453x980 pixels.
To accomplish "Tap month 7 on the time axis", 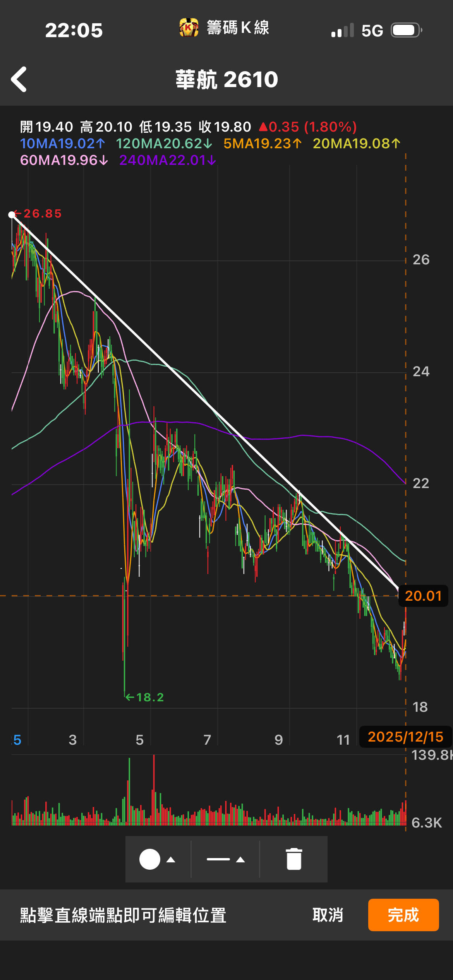I will click(x=208, y=740).
